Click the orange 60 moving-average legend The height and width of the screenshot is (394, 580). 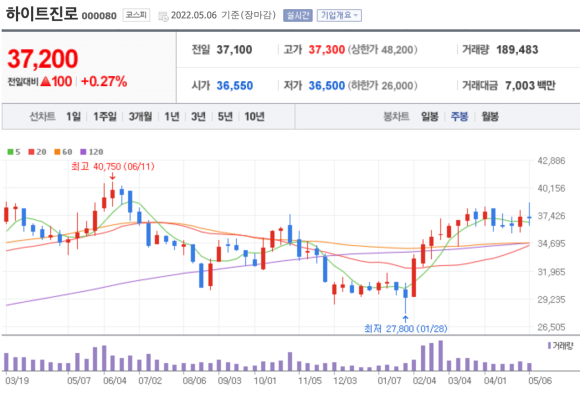pos(63,152)
